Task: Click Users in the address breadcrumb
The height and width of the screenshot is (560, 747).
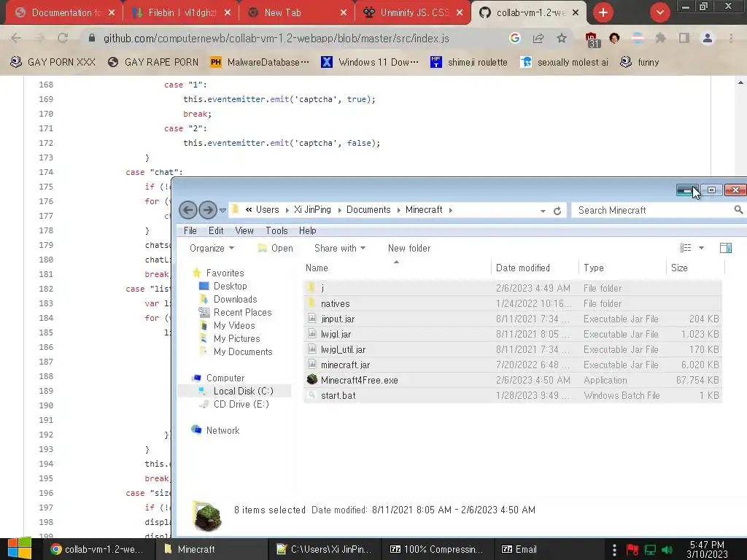Action: point(267,209)
